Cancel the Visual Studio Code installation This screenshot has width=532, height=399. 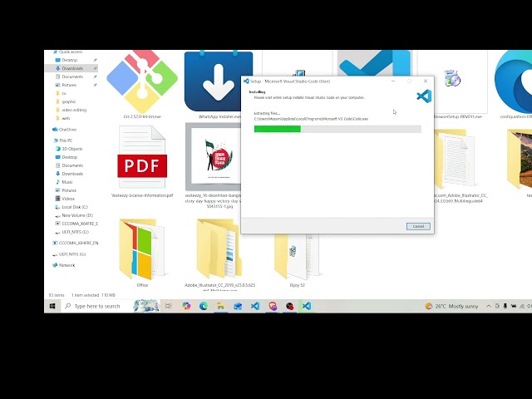pos(418,226)
